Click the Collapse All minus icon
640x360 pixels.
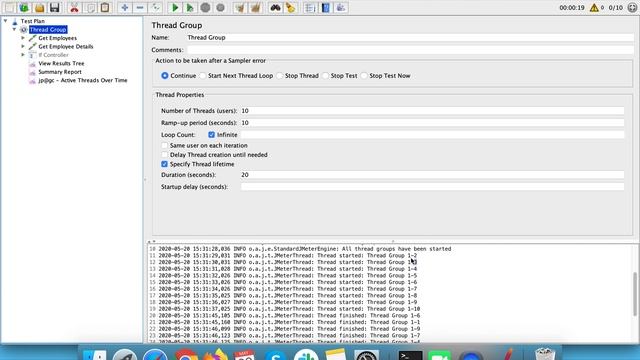tap(140, 7)
